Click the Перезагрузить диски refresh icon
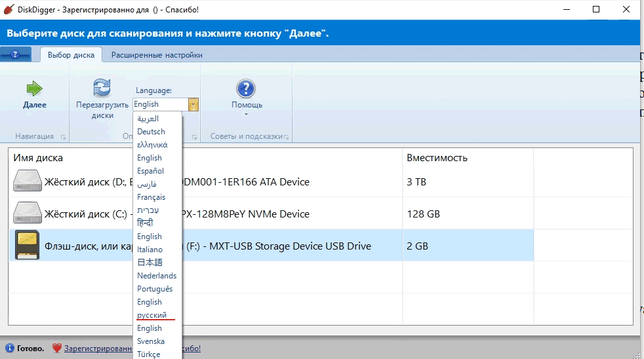Viewport: 644px width, 359px height. pos(102,87)
